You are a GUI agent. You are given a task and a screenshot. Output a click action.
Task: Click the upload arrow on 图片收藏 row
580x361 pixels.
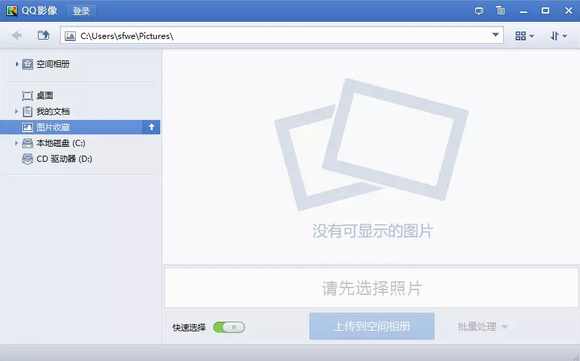[151, 127]
